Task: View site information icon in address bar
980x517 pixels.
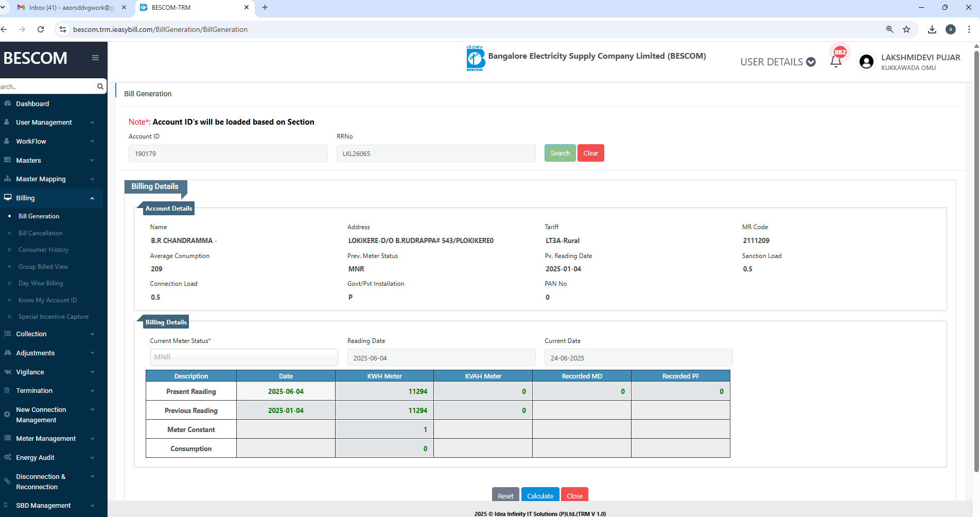Action: [x=63, y=29]
